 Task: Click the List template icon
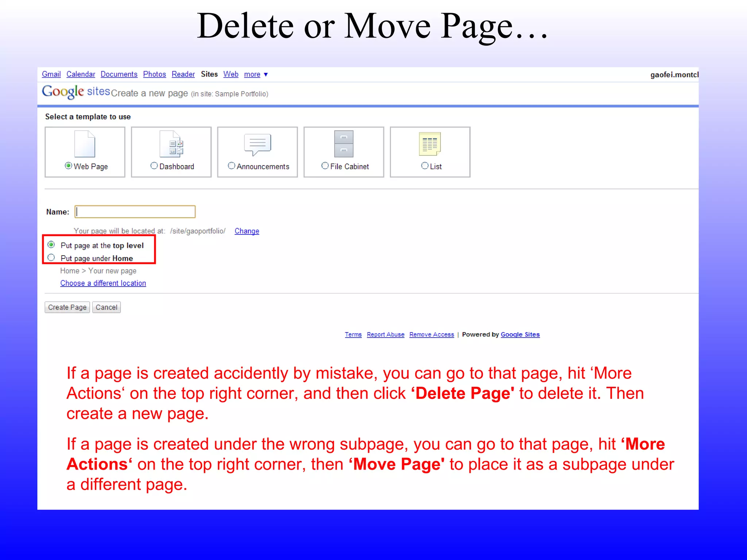(430, 144)
